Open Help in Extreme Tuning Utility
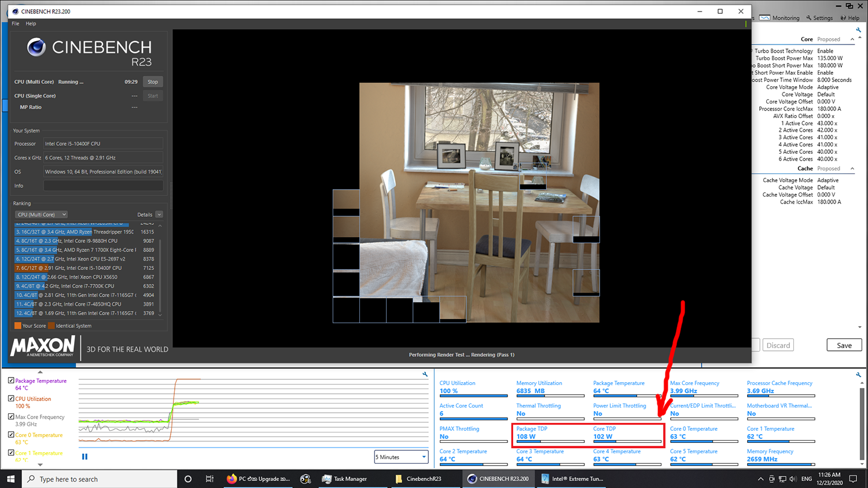868x488 pixels. (850, 18)
